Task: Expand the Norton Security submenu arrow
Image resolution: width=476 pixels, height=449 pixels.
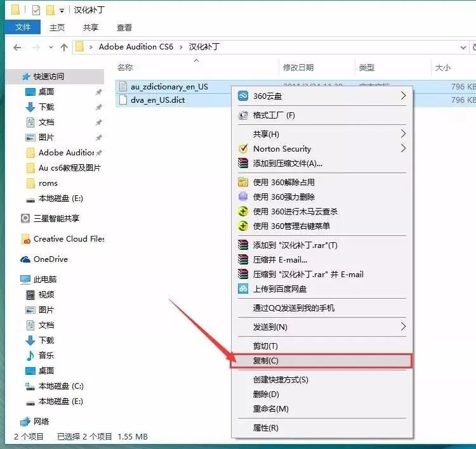Action: click(x=403, y=148)
